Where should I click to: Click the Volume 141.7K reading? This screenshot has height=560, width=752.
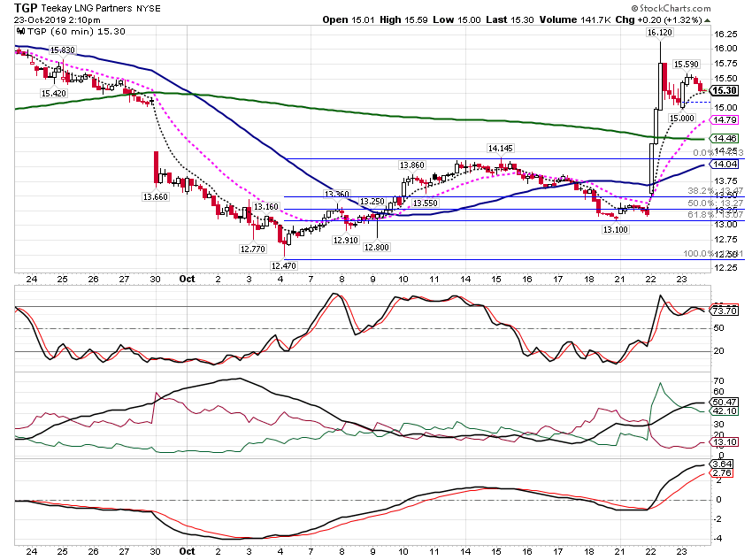click(x=575, y=19)
